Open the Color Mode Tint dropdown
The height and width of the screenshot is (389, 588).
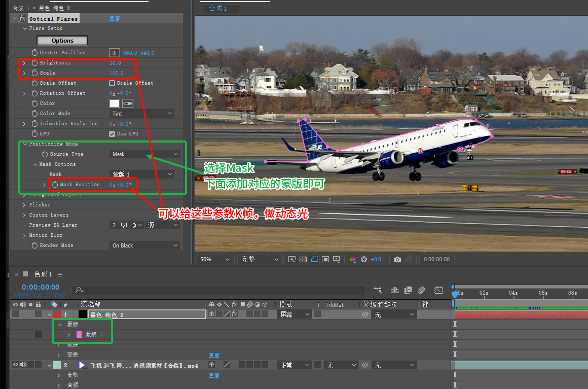point(143,113)
